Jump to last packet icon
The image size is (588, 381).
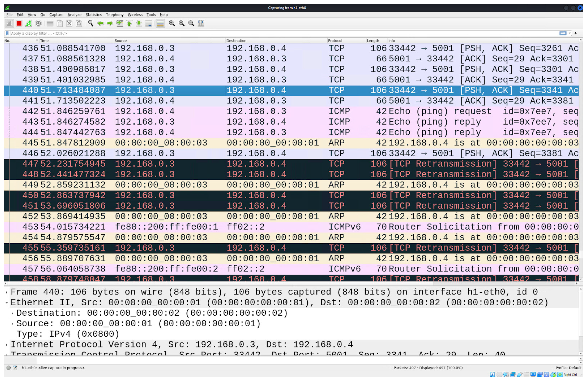tap(139, 23)
